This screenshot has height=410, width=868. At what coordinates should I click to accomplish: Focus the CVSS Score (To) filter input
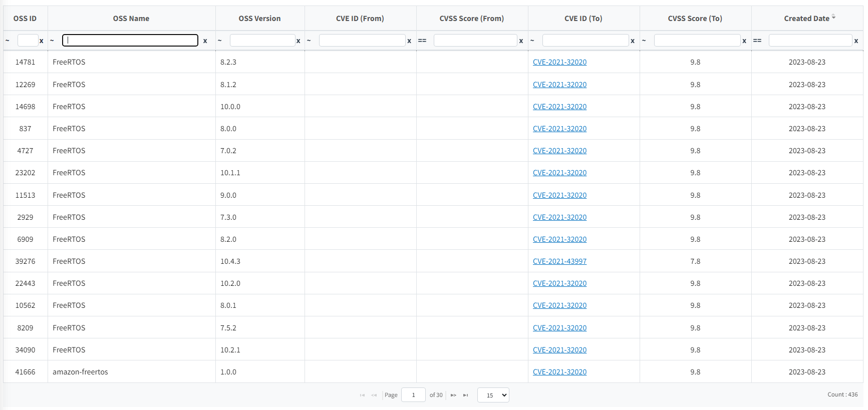pos(697,41)
